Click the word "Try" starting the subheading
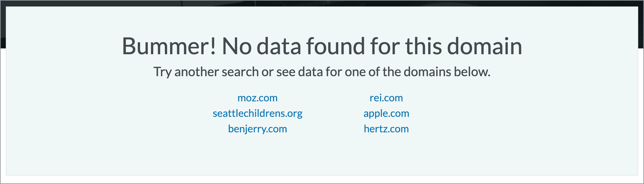Viewport: 644px width, 184px height. pyautogui.click(x=162, y=72)
